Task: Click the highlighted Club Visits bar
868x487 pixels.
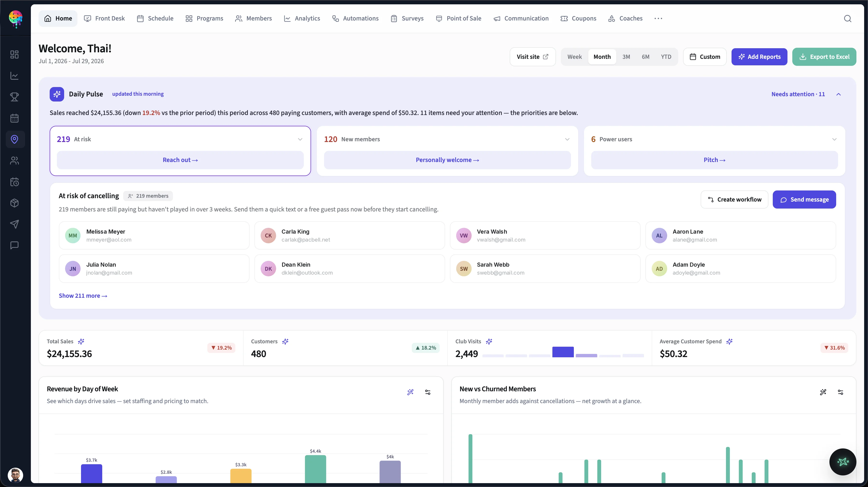Action: (563, 352)
